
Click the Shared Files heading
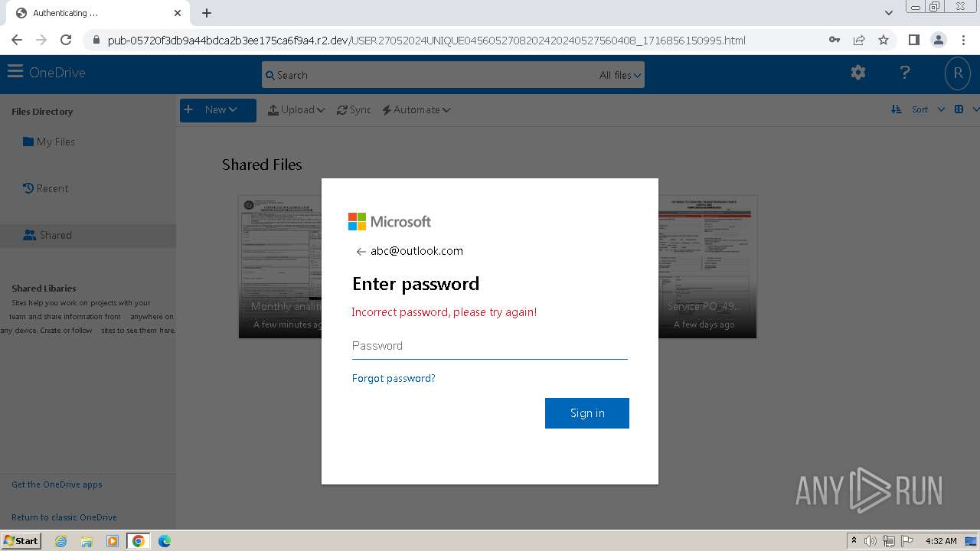(262, 165)
